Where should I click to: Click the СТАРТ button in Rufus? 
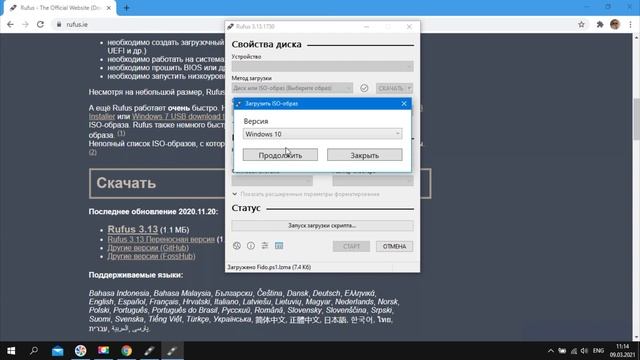click(x=351, y=246)
